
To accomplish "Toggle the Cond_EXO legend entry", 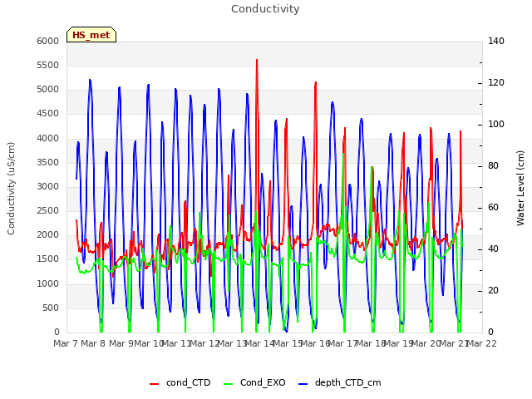I will tap(255, 382).
